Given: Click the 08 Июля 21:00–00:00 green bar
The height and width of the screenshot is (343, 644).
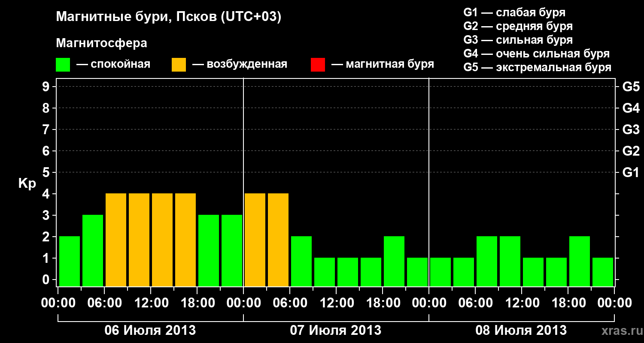Looking at the screenshot, I should pyautogui.click(x=603, y=272).
